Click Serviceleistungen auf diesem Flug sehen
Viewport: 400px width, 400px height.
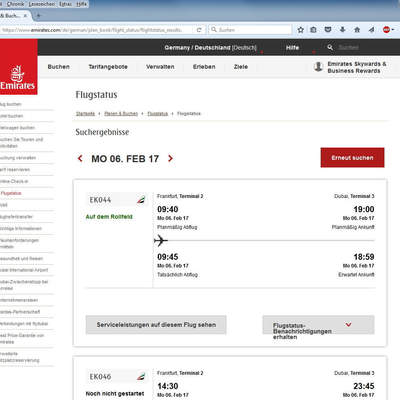click(x=156, y=325)
